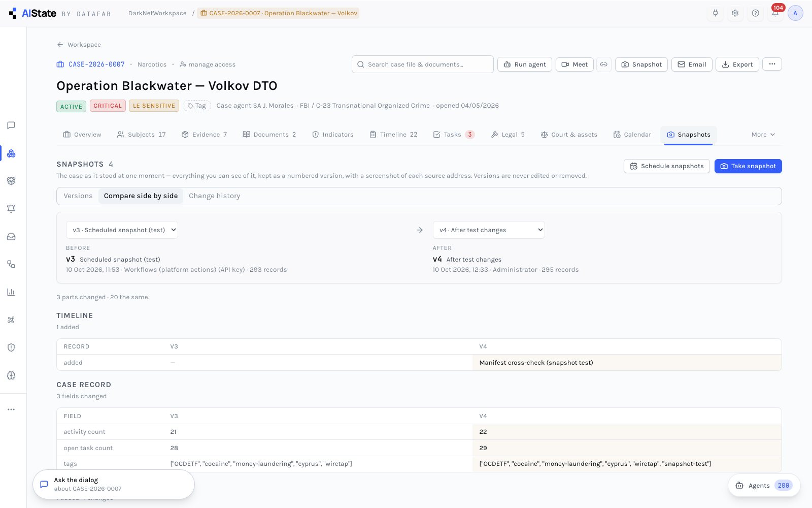Open the settings gear in top bar
This screenshot has height=508, width=812.
(735, 13)
